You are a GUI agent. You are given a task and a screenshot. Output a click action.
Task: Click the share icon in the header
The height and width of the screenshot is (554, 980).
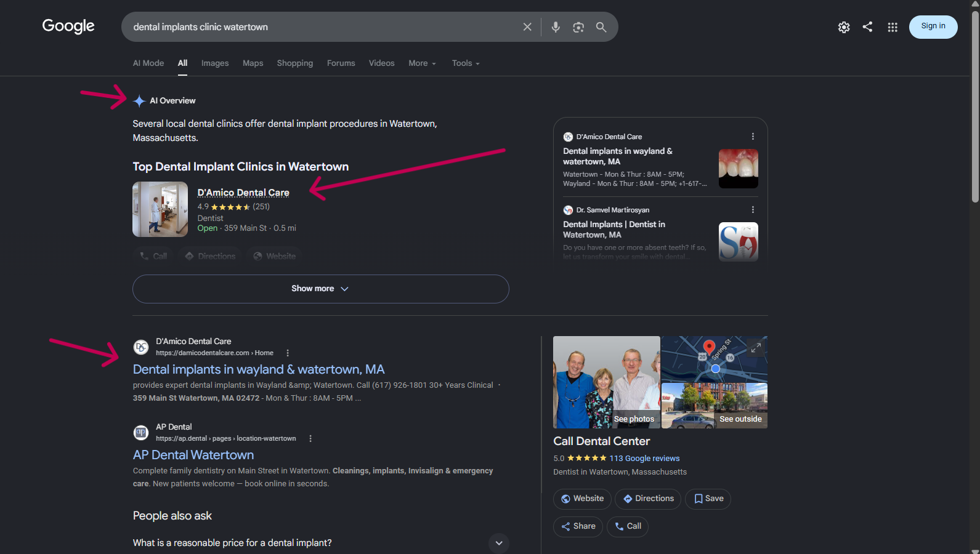click(x=868, y=26)
